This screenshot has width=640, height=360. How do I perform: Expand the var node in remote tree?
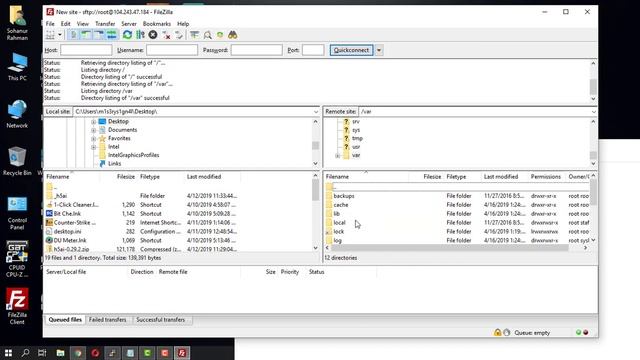[338, 156]
